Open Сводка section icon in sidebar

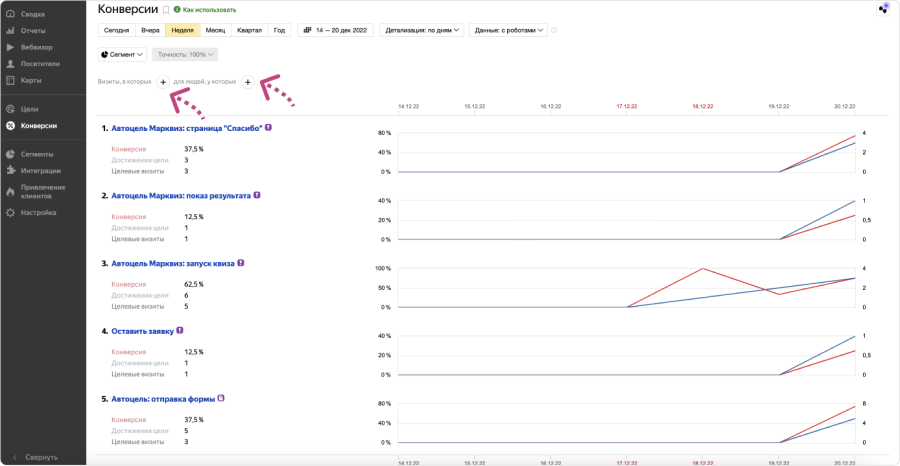pyautogui.click(x=10, y=13)
